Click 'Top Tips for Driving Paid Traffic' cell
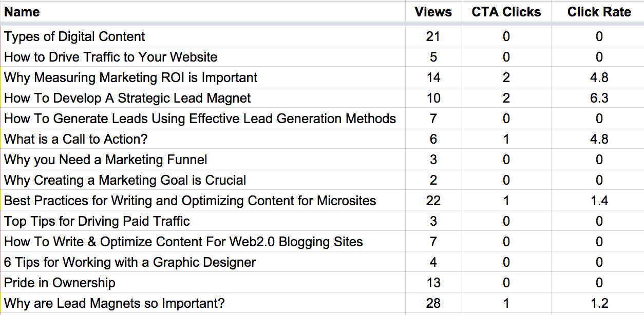The width and height of the screenshot is (644, 315). pos(203,221)
